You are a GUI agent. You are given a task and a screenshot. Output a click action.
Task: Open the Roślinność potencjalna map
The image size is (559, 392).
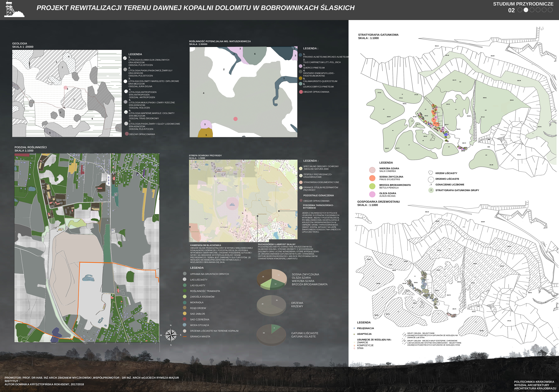tap(243, 92)
